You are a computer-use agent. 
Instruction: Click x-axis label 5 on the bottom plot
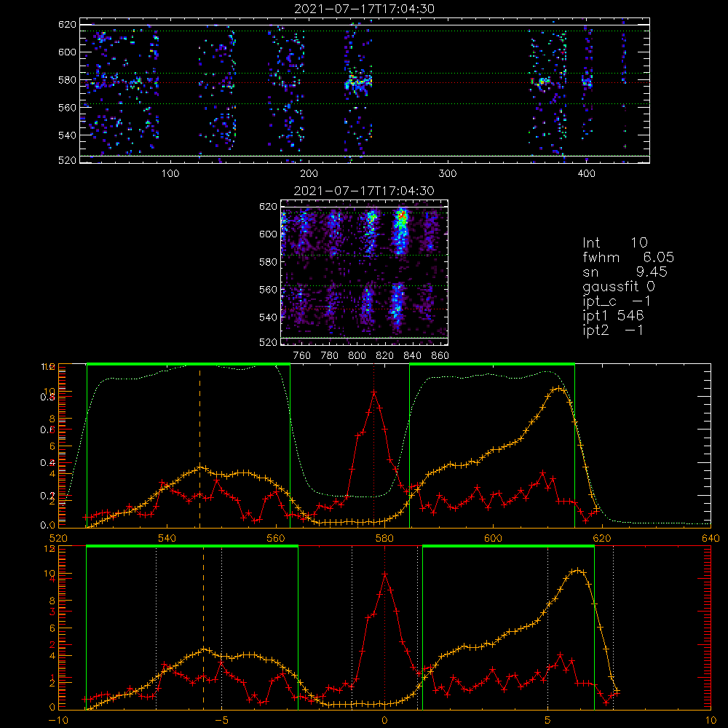(x=548, y=721)
